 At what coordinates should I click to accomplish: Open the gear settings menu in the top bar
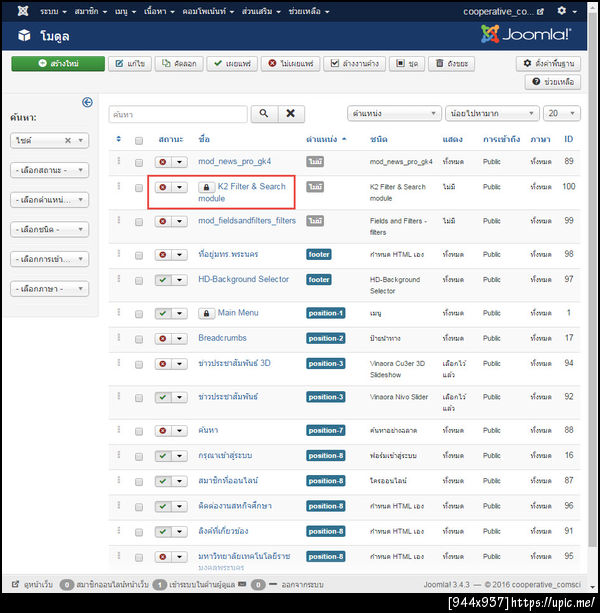click(x=566, y=11)
